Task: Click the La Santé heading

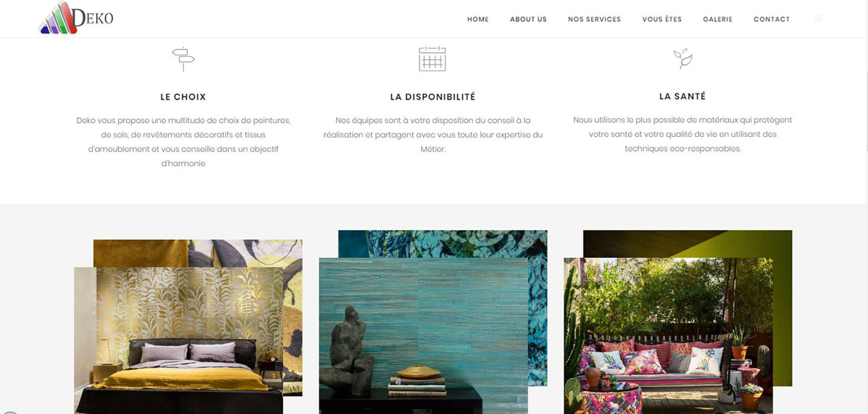Action: [x=683, y=97]
